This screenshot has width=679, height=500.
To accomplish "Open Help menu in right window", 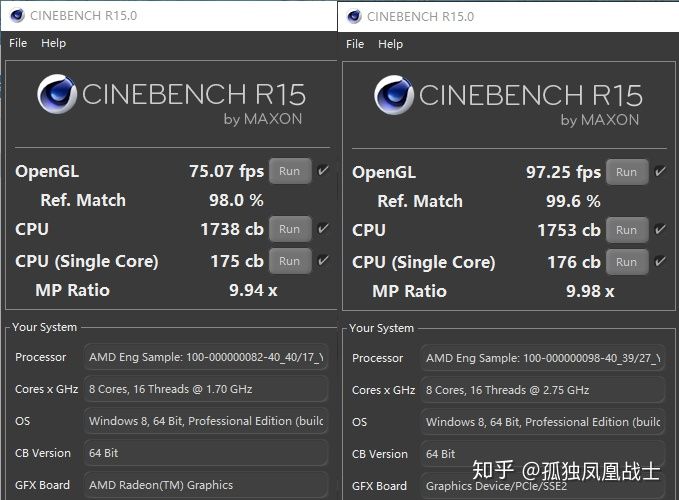I will [x=390, y=44].
